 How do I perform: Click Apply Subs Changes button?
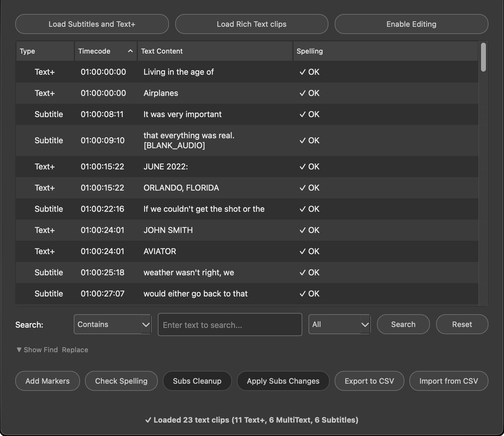[283, 381]
